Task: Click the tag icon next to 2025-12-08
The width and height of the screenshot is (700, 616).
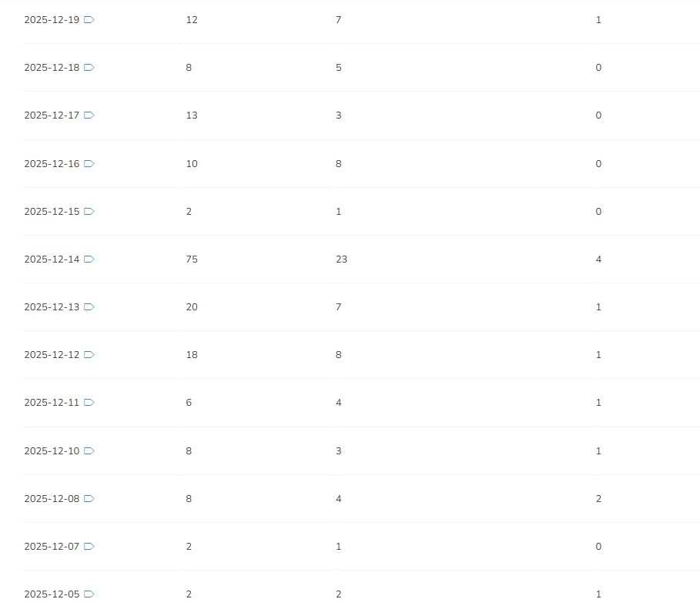Action: pyautogui.click(x=89, y=499)
